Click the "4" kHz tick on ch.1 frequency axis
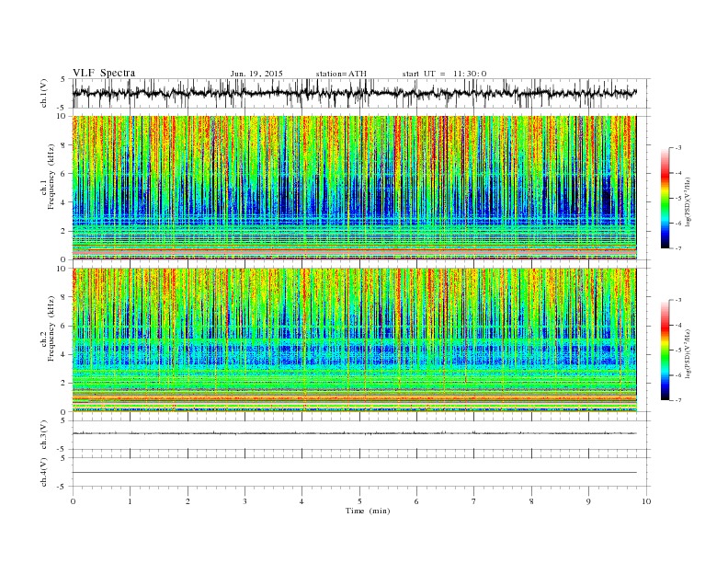 63,202
